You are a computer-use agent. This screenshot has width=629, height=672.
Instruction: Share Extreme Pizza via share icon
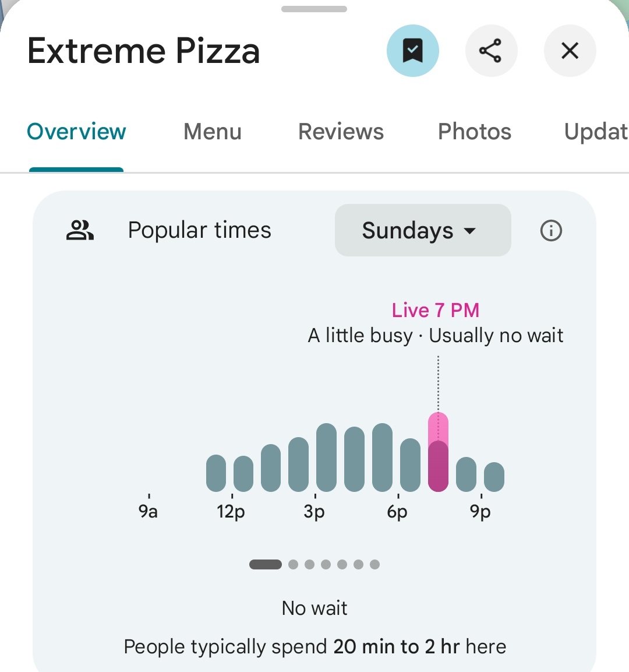490,51
